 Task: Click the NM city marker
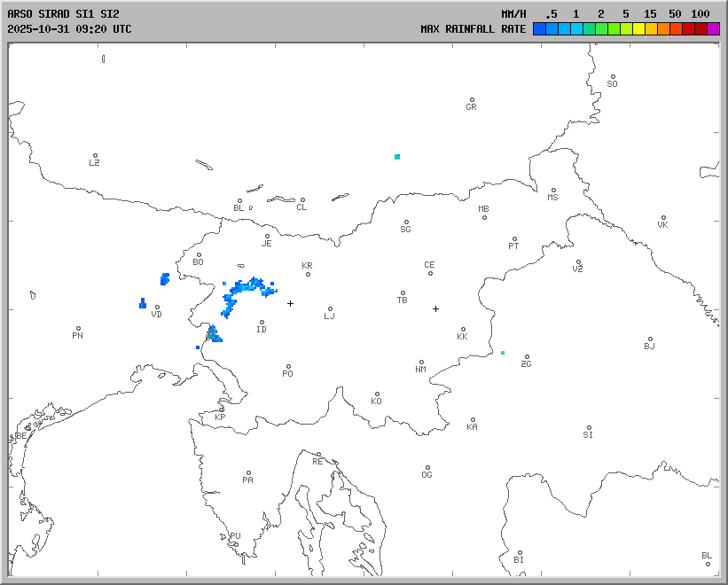pyautogui.click(x=422, y=362)
